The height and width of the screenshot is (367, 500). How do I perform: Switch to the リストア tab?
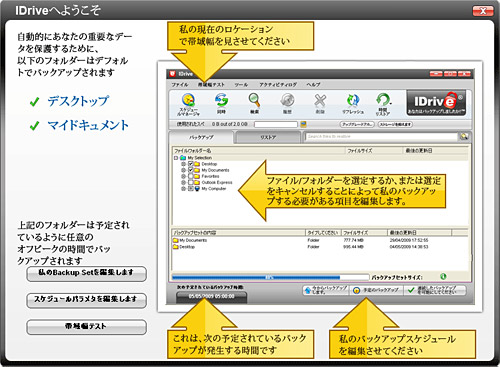click(x=268, y=137)
